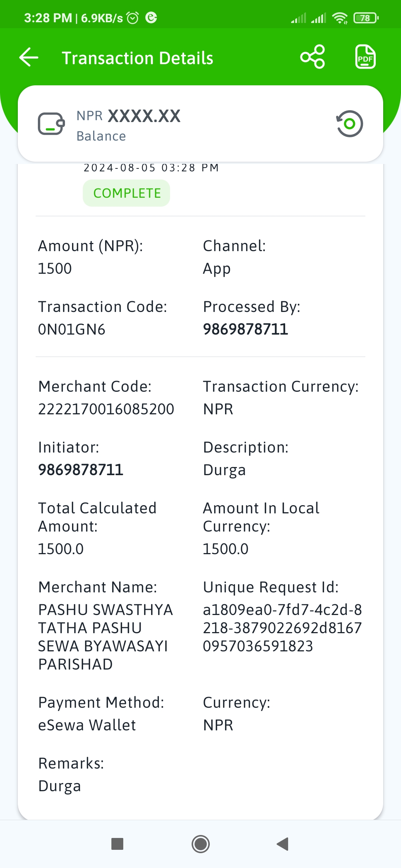Go back using the top-left arrow
This screenshot has width=401, height=868.
(29, 57)
